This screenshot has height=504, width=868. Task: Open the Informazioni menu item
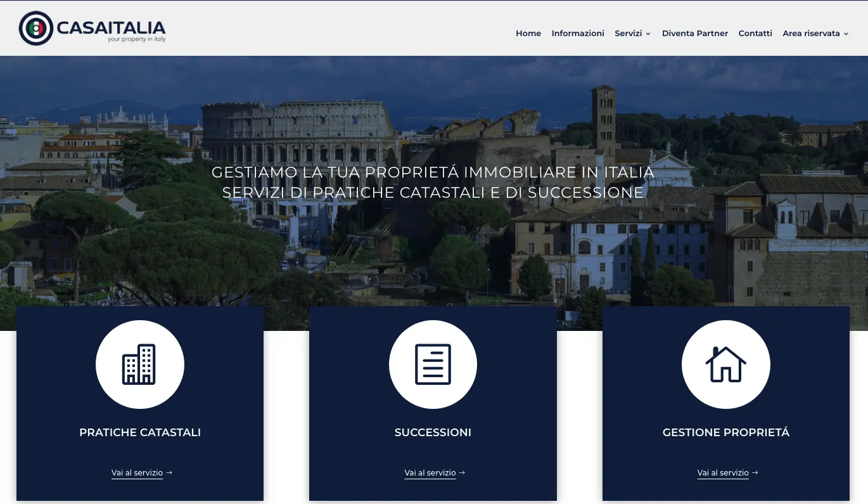(577, 34)
